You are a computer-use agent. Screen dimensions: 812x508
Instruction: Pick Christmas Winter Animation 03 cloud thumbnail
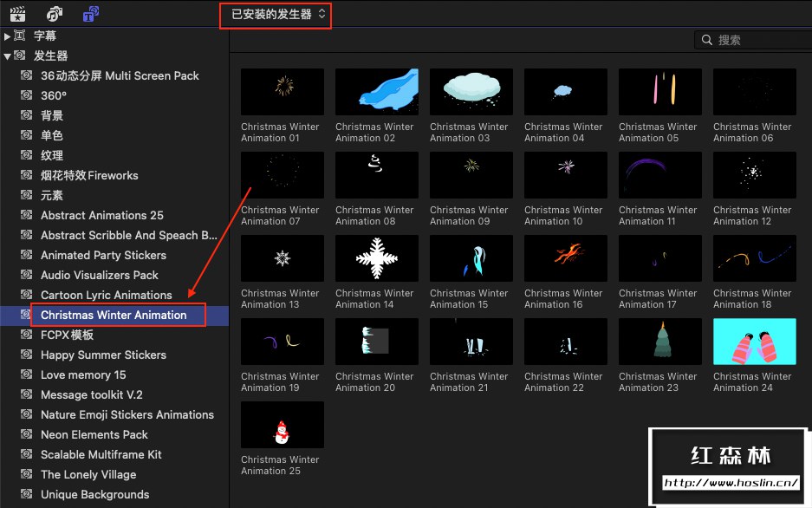pos(471,92)
